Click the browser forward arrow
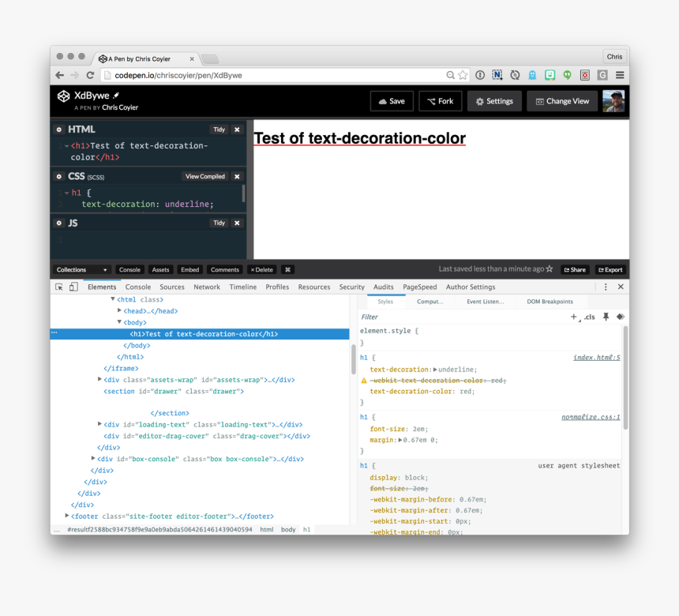Screen dimensions: 679x616 tap(74, 75)
